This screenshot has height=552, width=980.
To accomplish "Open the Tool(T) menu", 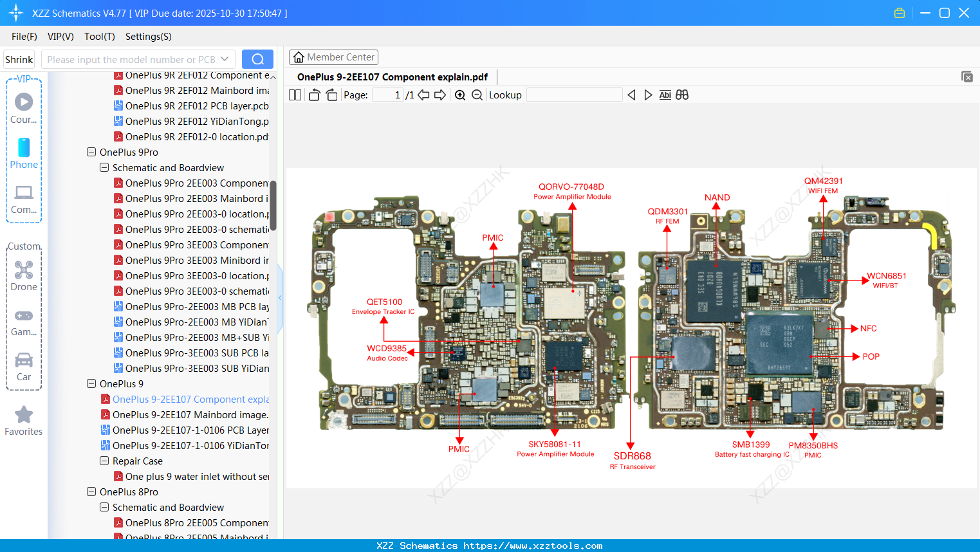I will pos(99,37).
